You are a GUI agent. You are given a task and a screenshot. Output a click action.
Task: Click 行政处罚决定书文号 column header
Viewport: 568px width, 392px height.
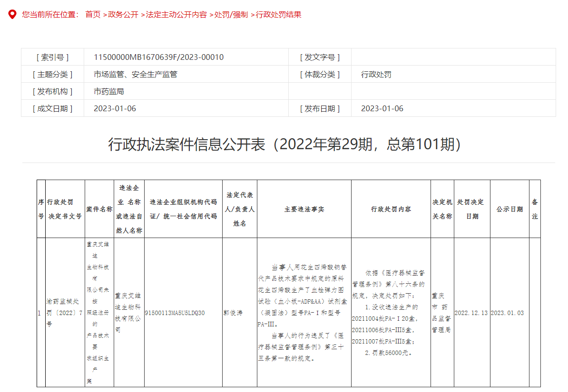tap(65, 209)
